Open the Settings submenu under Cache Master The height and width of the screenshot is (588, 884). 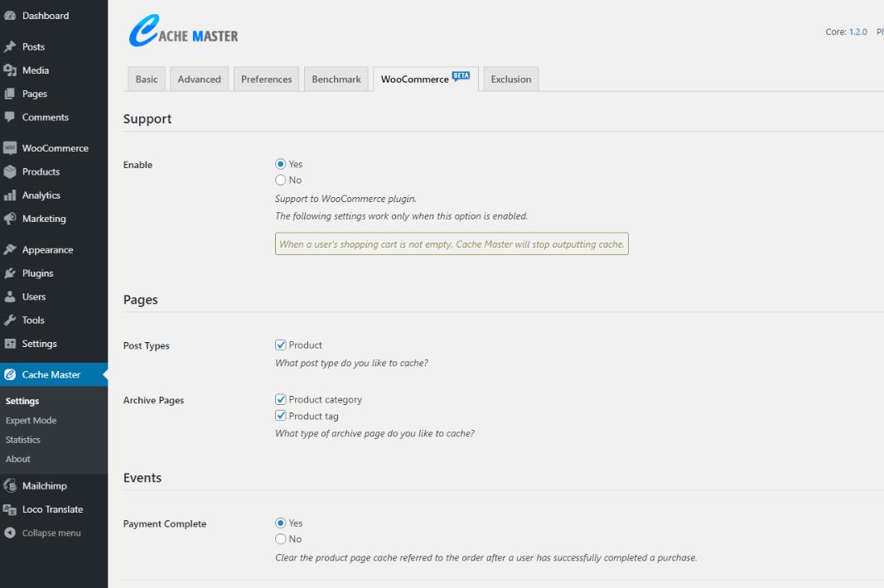click(x=22, y=402)
